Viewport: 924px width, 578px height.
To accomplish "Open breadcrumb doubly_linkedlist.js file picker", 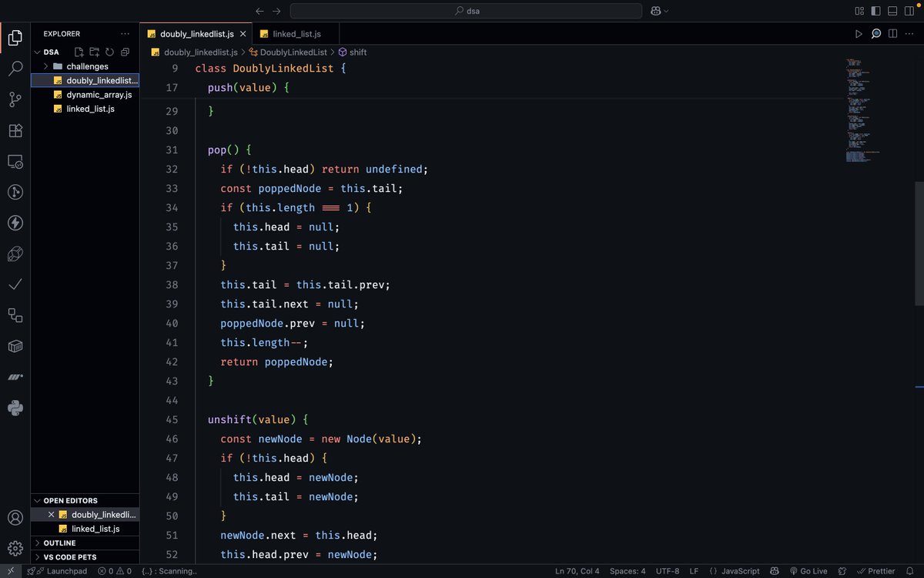I will coord(195,52).
